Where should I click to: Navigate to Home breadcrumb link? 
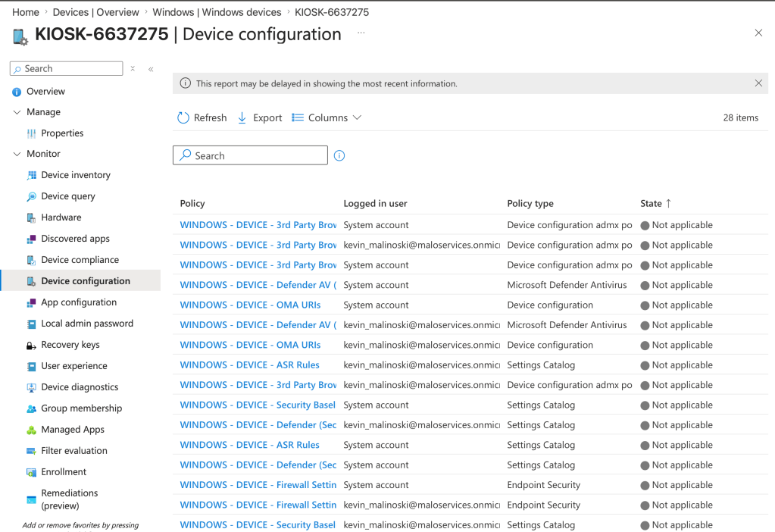[x=26, y=12]
